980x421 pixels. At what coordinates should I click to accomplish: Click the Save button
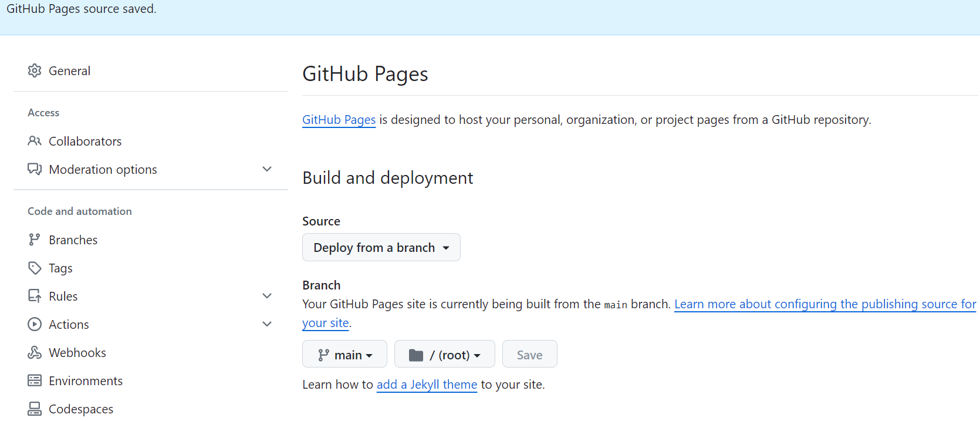tap(530, 354)
